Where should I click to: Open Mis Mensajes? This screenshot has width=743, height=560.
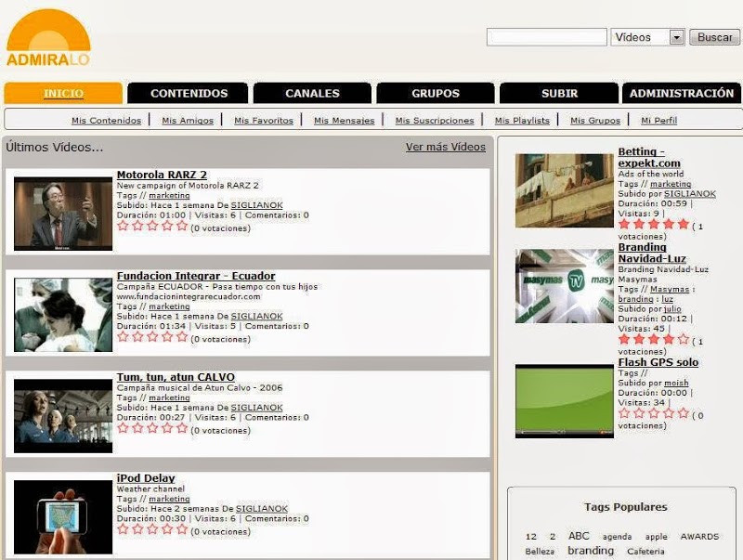pyautogui.click(x=344, y=121)
